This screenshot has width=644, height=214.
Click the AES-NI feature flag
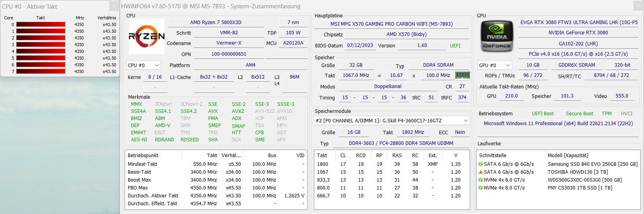click(x=139, y=140)
